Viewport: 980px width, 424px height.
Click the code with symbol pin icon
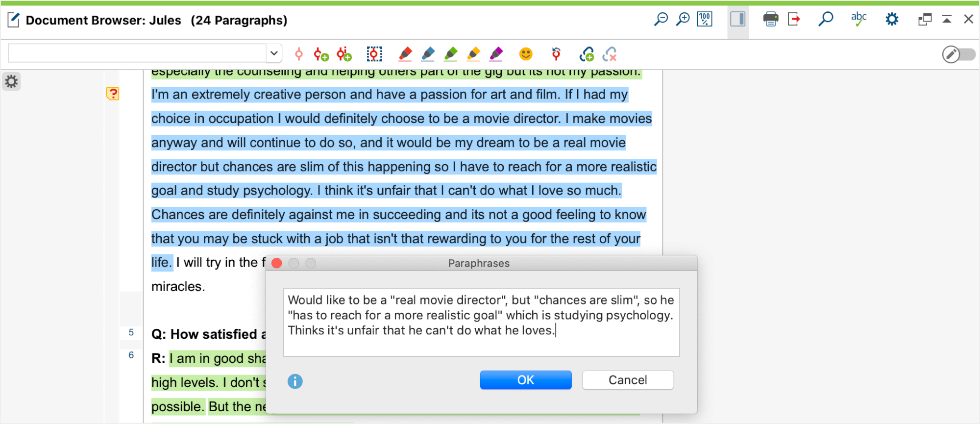(556, 54)
